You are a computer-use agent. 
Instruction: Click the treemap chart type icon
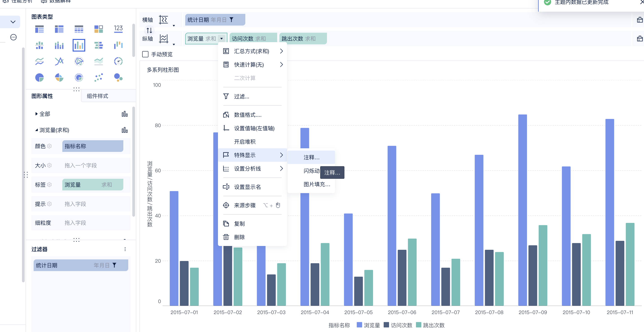[x=98, y=29]
